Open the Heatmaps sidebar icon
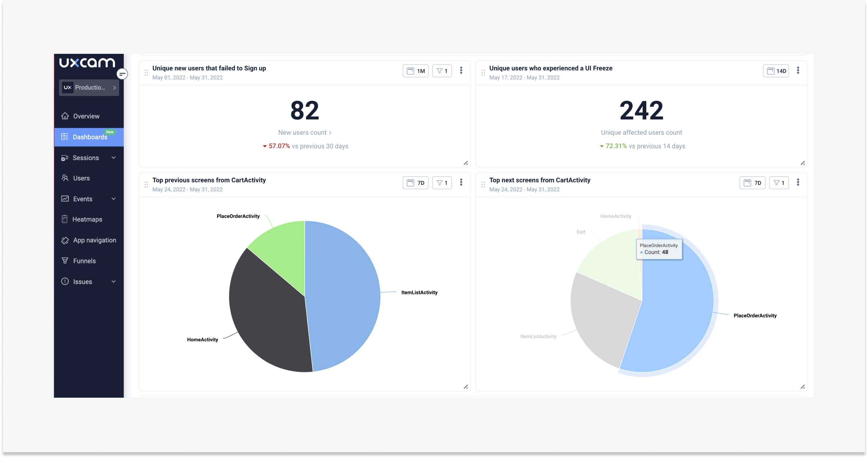This screenshot has height=458, width=868. (65, 219)
